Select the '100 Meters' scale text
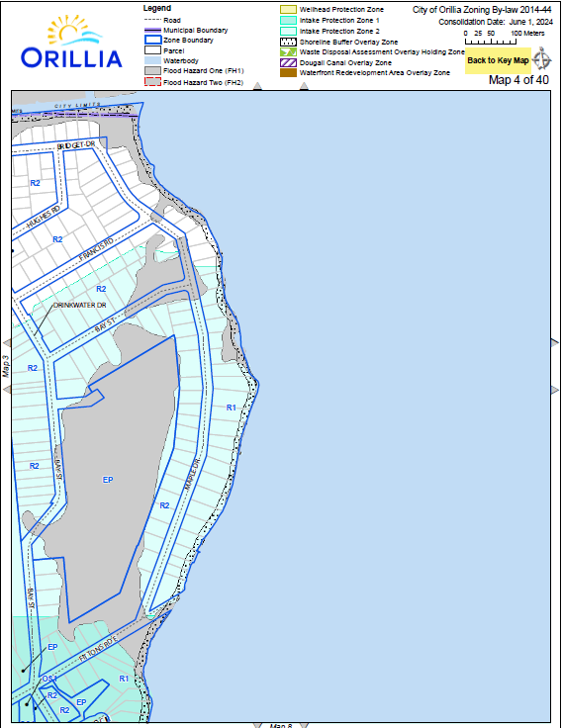 527,34
